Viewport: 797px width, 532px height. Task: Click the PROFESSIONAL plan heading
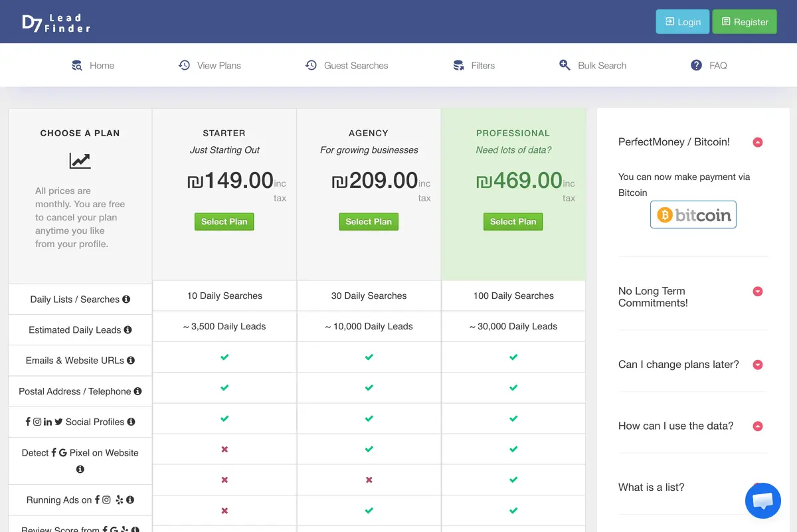click(513, 133)
